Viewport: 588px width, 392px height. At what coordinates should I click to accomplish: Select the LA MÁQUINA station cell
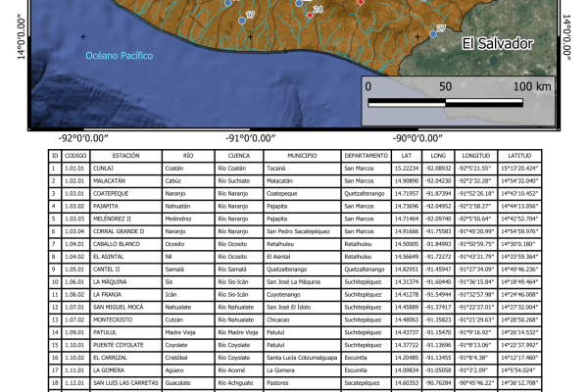pos(126,282)
